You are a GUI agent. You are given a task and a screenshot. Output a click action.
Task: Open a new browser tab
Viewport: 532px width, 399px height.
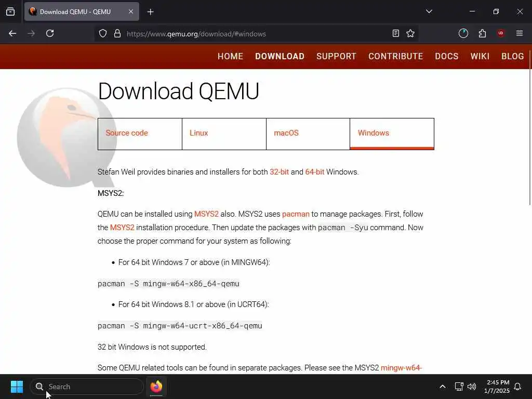(150, 12)
